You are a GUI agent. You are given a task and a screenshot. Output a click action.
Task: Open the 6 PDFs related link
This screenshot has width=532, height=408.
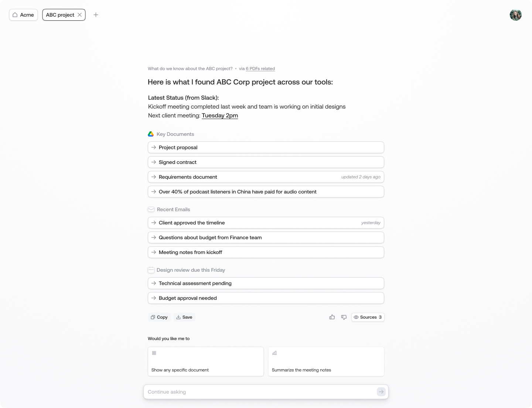click(x=260, y=69)
